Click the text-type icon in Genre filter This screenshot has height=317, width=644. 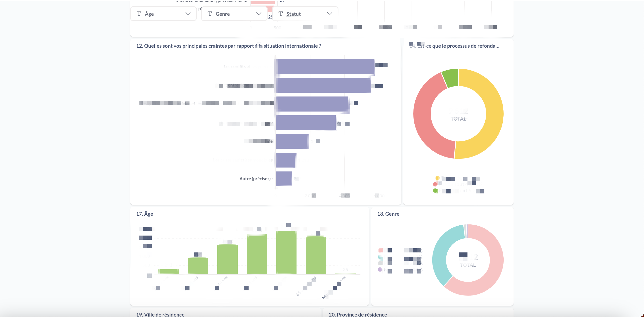tap(210, 13)
